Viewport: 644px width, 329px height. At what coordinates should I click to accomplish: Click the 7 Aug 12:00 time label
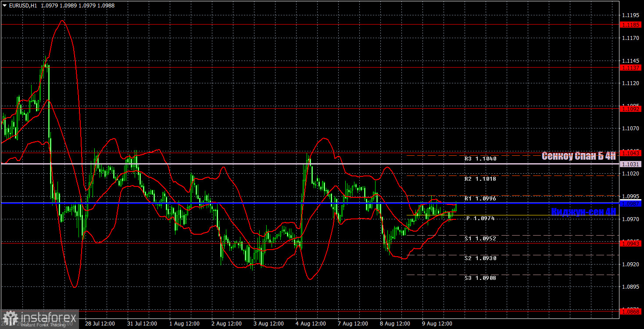(353, 324)
